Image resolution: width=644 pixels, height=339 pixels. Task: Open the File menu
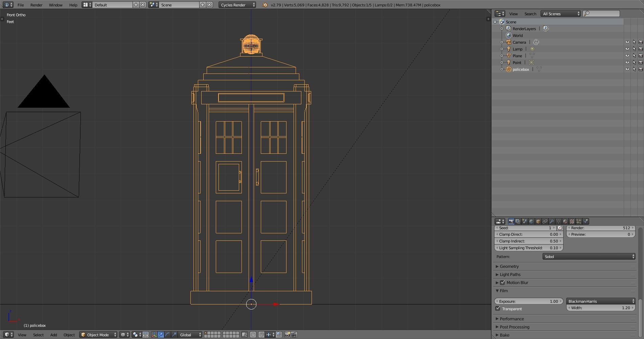click(21, 5)
